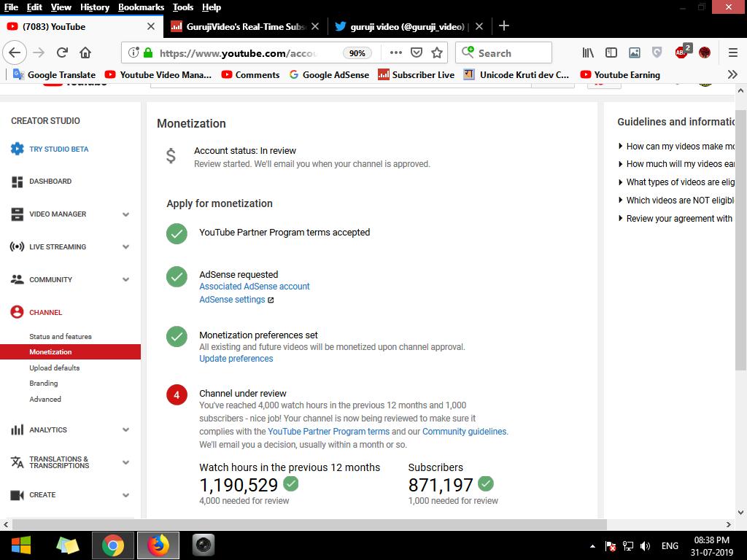Click the Firefox back arrow button

tap(15, 52)
